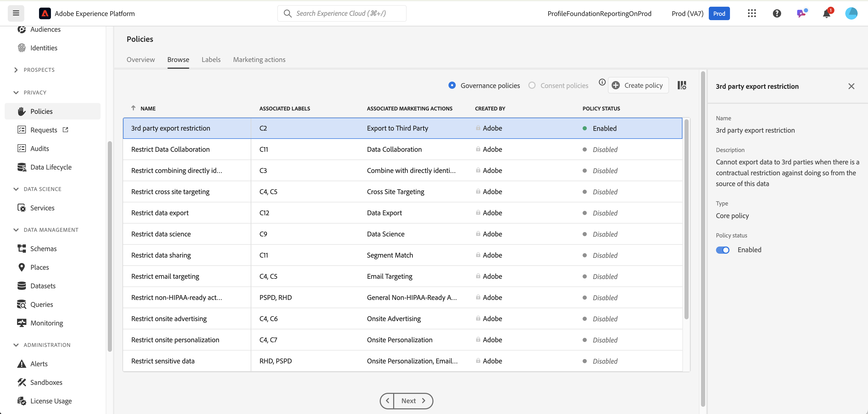Switch to Marketing actions tab
The width and height of the screenshot is (868, 414).
[x=259, y=60]
